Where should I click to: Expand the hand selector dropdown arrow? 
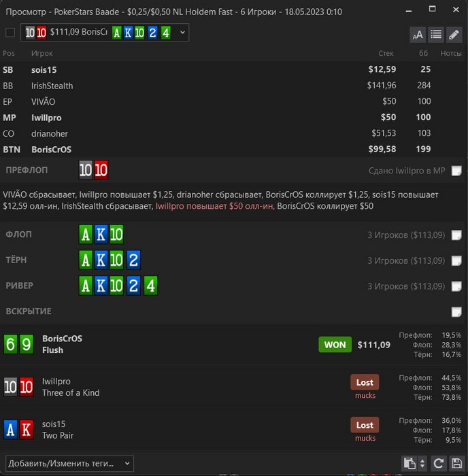pos(182,32)
